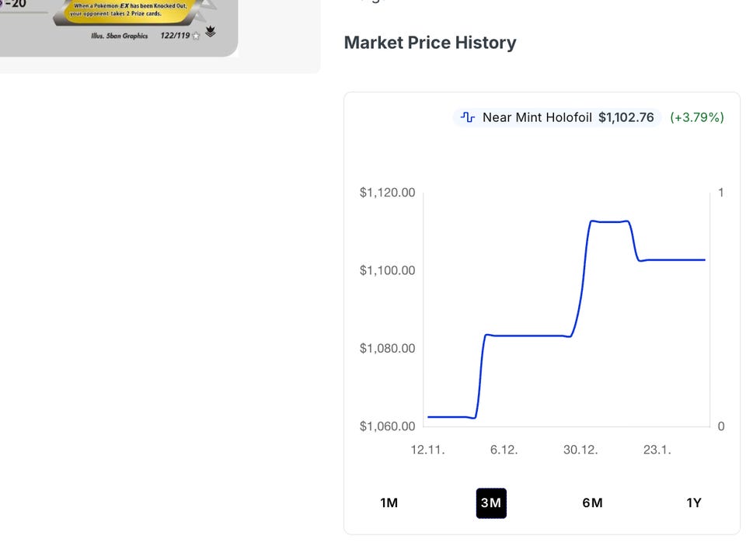
Task: Click the $1,120.00 y-axis label
Action: point(387,193)
